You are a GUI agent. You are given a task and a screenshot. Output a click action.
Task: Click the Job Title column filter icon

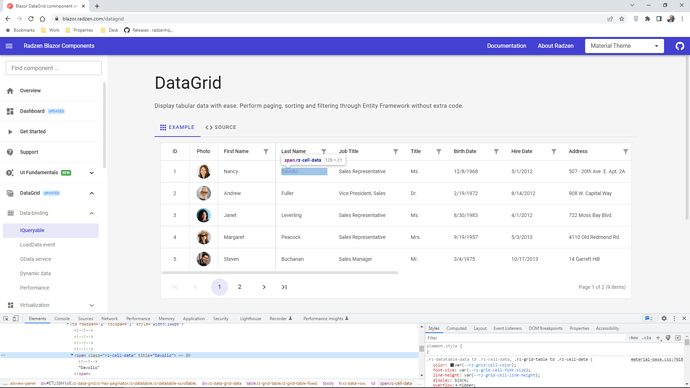pyautogui.click(x=396, y=151)
